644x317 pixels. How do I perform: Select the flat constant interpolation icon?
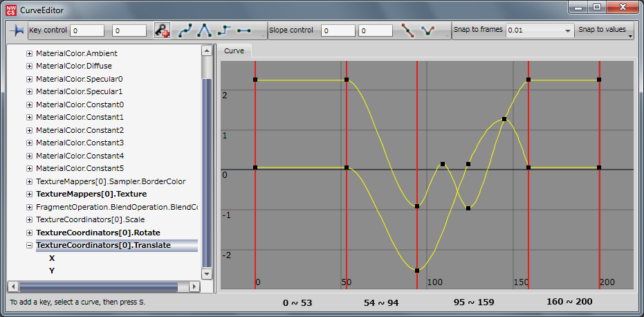(243, 31)
